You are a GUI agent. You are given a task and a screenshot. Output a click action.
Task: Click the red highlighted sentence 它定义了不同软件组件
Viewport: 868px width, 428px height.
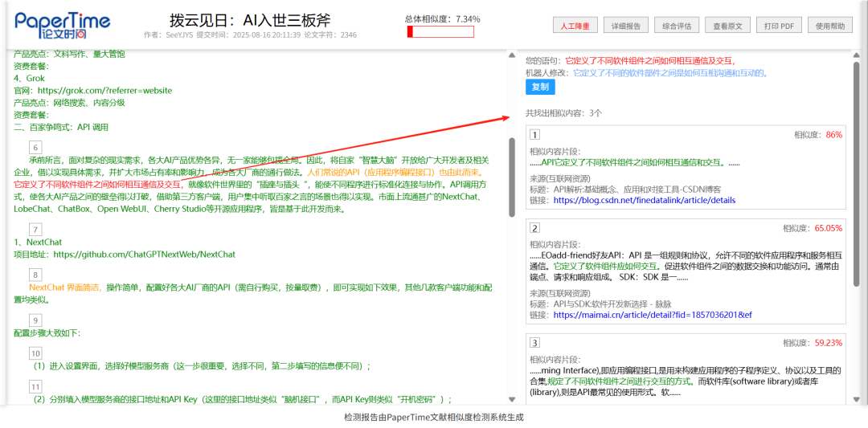point(96,184)
